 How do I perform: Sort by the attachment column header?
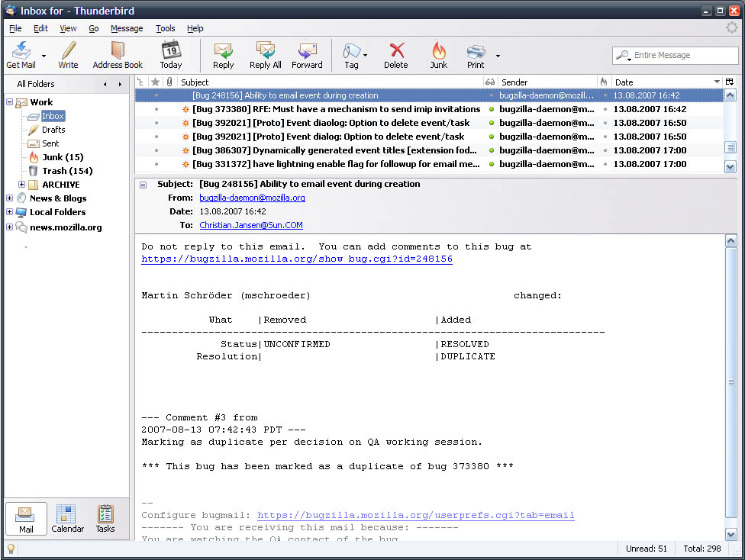click(169, 82)
